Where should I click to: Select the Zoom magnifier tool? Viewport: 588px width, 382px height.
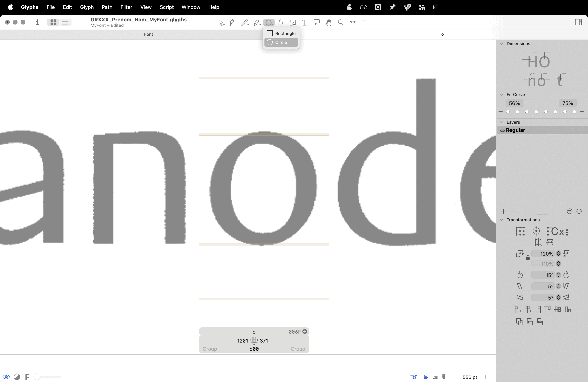[341, 23]
